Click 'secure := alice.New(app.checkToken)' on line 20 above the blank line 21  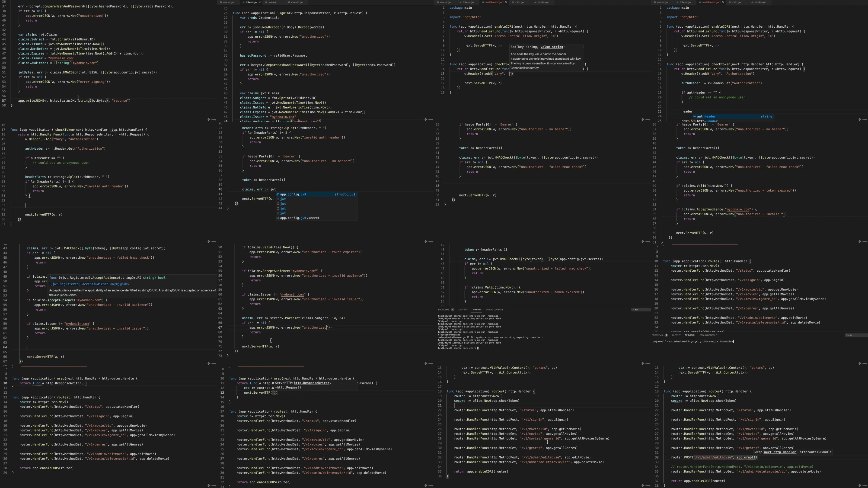coord(487,401)
